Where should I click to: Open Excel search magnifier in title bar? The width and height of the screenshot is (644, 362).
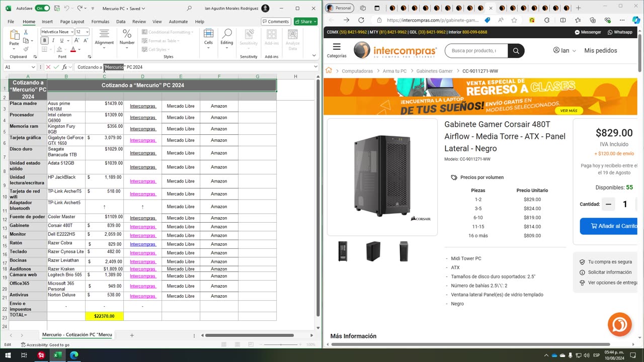tap(189, 9)
